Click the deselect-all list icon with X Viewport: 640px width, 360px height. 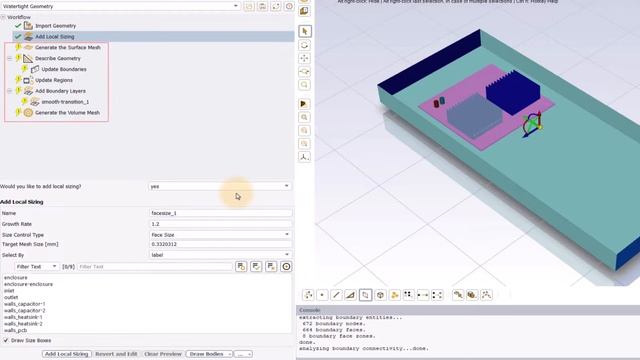coord(271,267)
